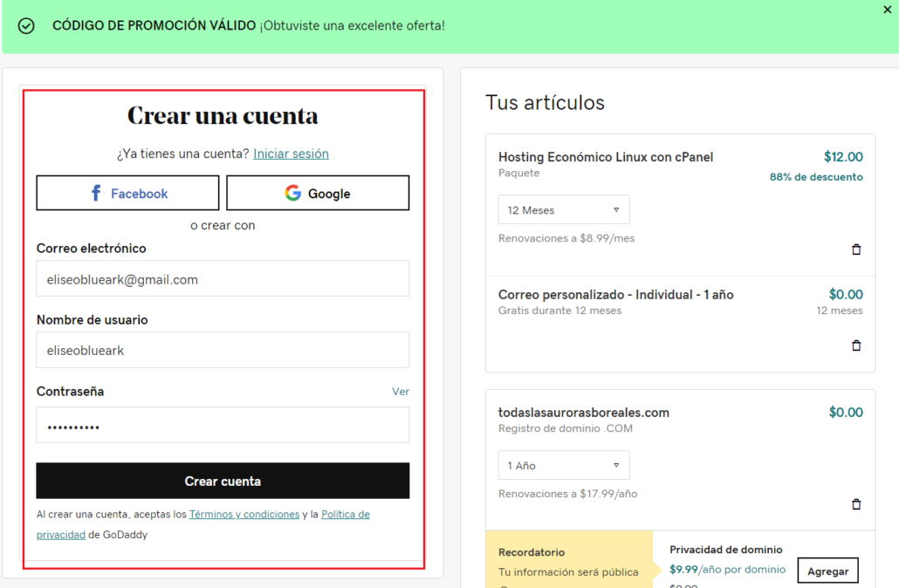
Task: Click the 88% de descuento label
Action: [816, 177]
